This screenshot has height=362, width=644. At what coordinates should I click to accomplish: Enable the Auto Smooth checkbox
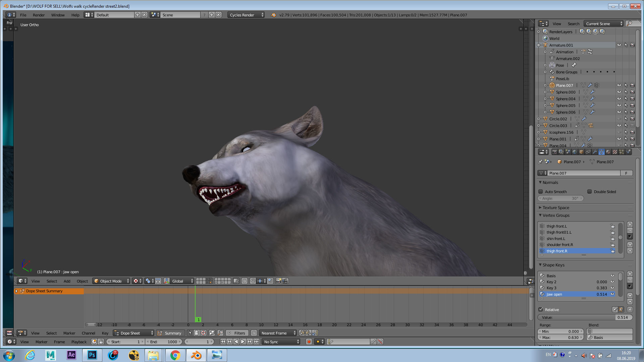click(541, 192)
